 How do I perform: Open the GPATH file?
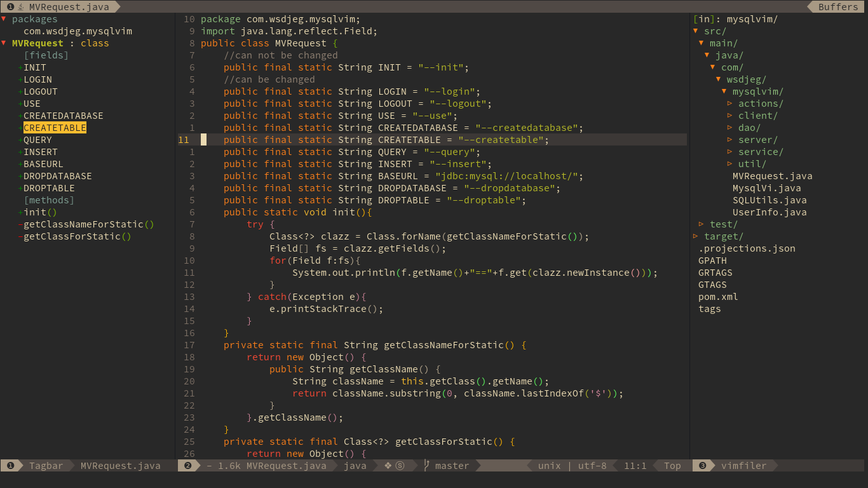712,261
